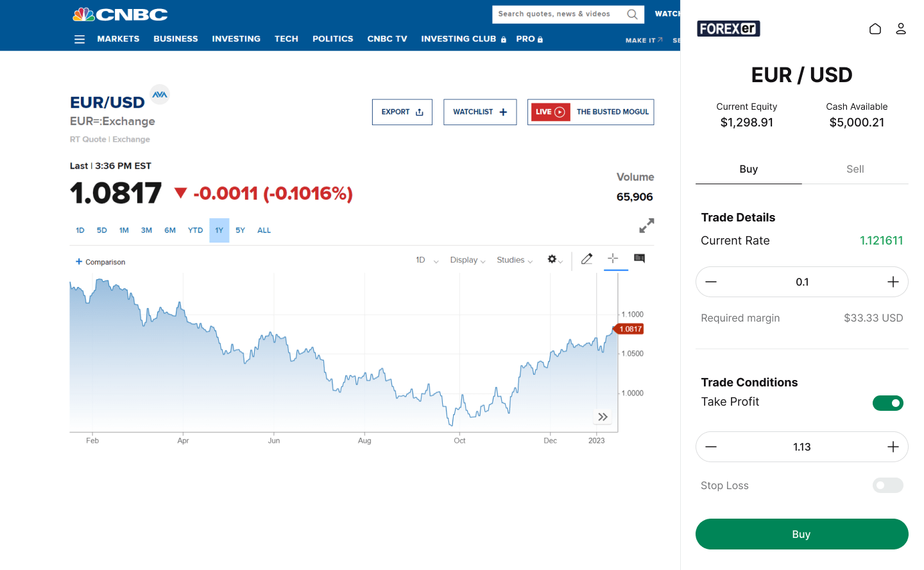Image resolution: width=924 pixels, height=570 pixels.
Task: Toggle the crosshair tool
Action: click(x=613, y=258)
